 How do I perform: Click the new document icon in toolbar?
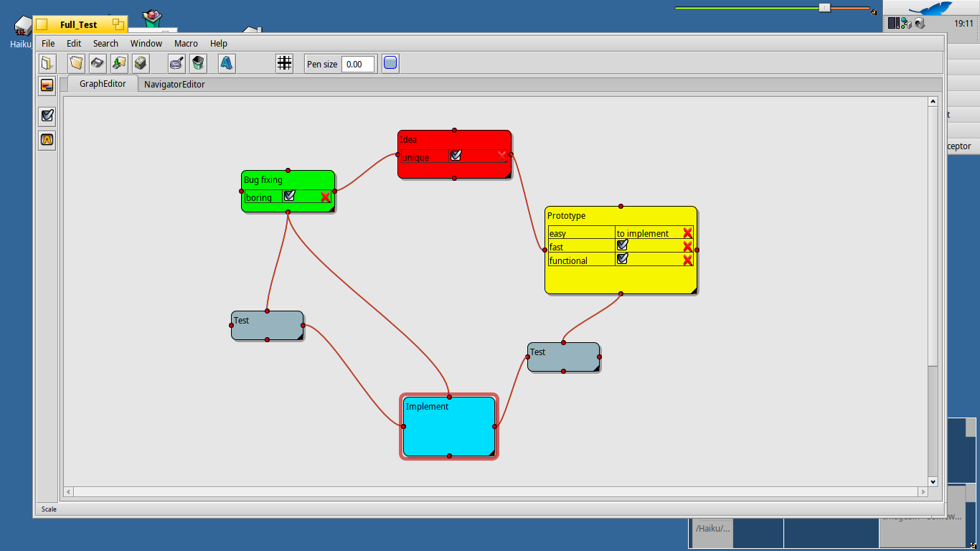click(x=47, y=64)
